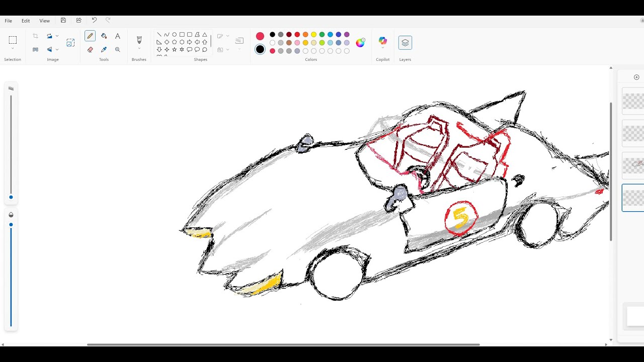Image resolution: width=644 pixels, height=362 pixels.
Task: Choose the purple color swatch
Action: pos(347,35)
